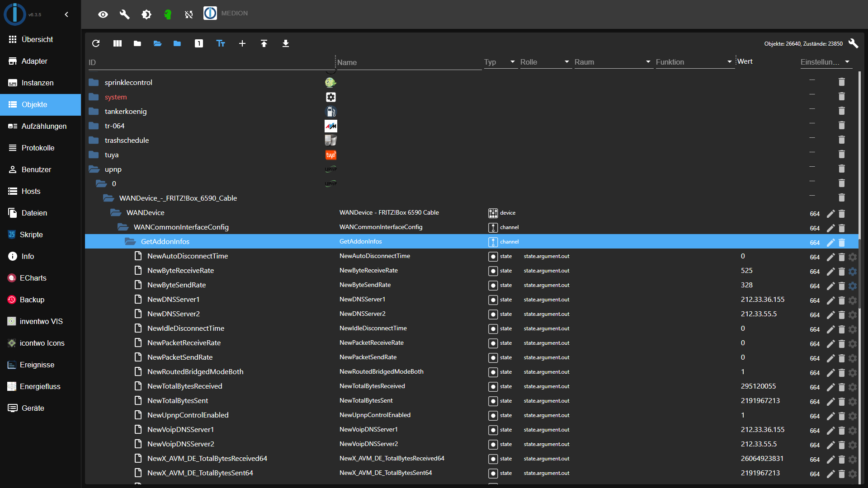Screen dimensions: 868x488
Task: Collapse all folders with the closed folder icon
Action: pos(137,43)
